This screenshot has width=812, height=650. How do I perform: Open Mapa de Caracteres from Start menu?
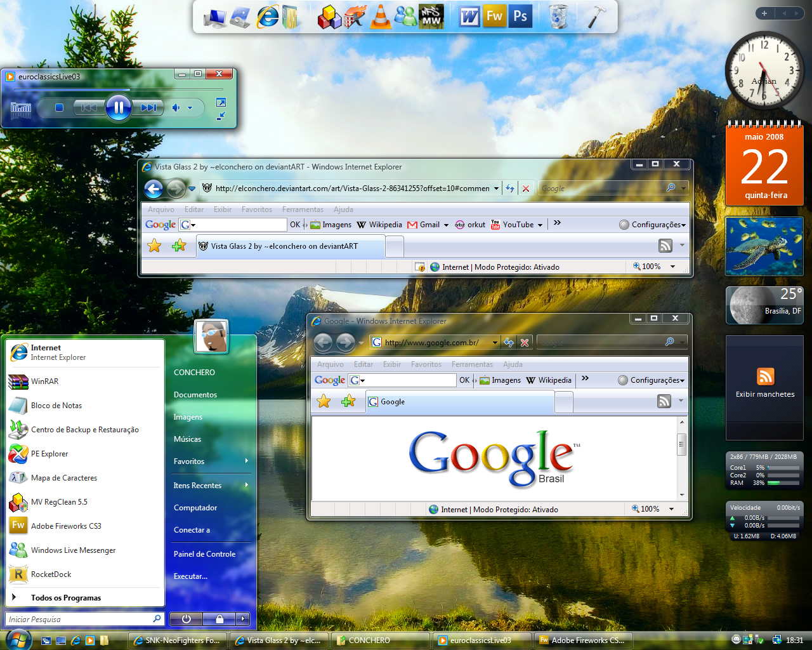(x=85, y=478)
